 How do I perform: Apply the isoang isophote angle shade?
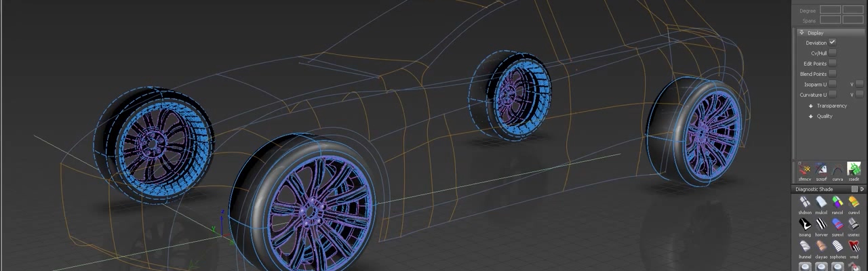pos(805,224)
